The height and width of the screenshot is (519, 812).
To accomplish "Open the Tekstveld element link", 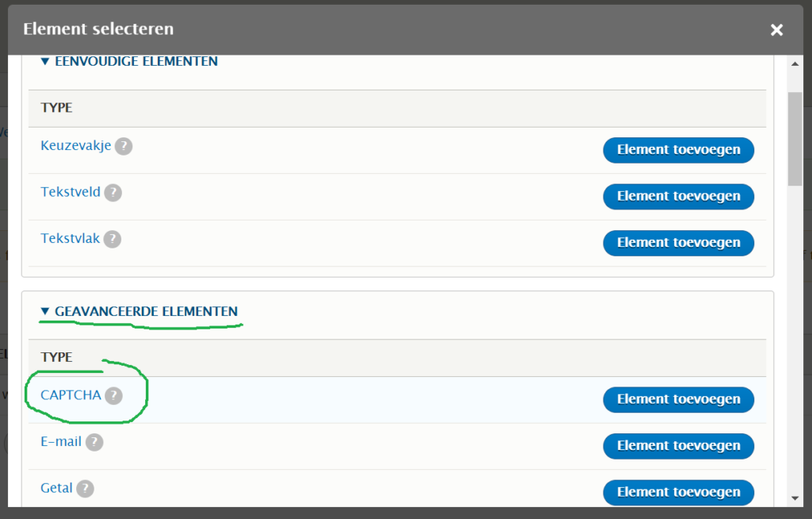I will [x=71, y=192].
